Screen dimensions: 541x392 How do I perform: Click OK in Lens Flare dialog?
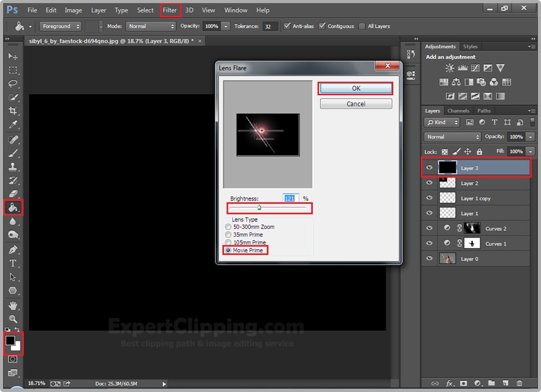point(356,88)
